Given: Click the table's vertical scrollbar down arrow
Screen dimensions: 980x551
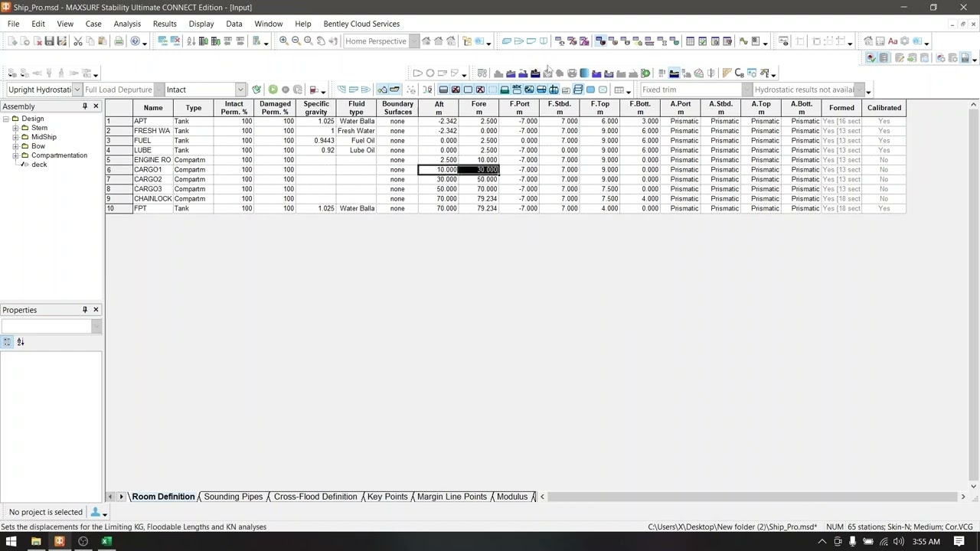Looking at the screenshot, I should coord(974,486).
